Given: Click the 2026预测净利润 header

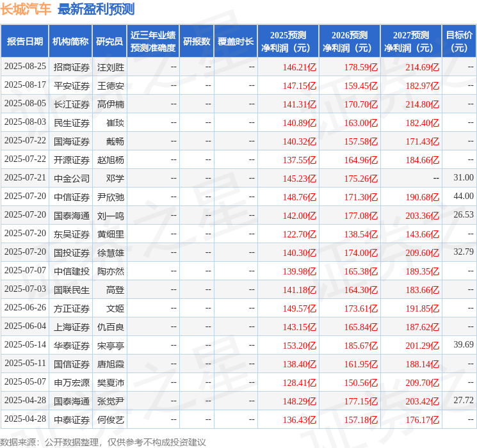Looking at the screenshot, I should 350,42.
